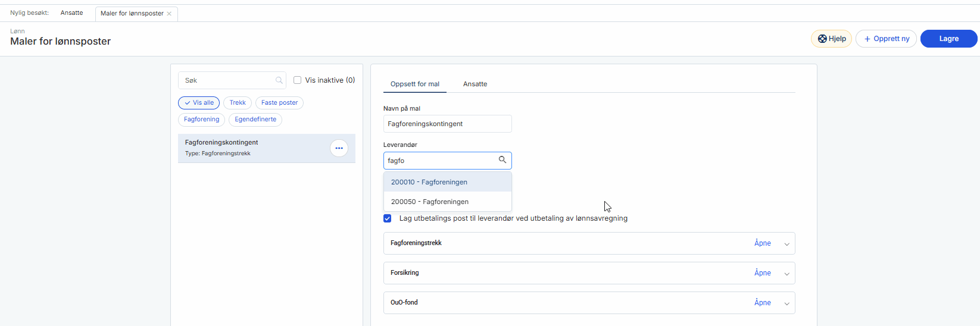Click Opprett ny to create template
The image size is (980, 326).
coord(886,39)
